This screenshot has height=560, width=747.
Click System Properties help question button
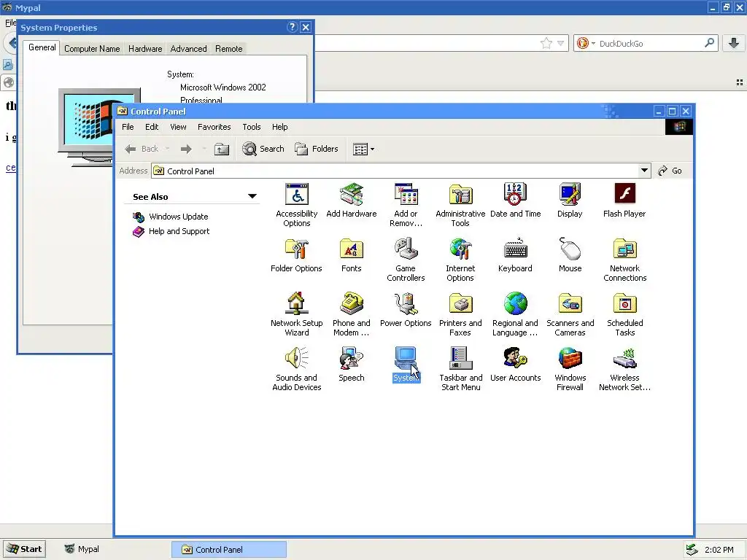tap(293, 27)
